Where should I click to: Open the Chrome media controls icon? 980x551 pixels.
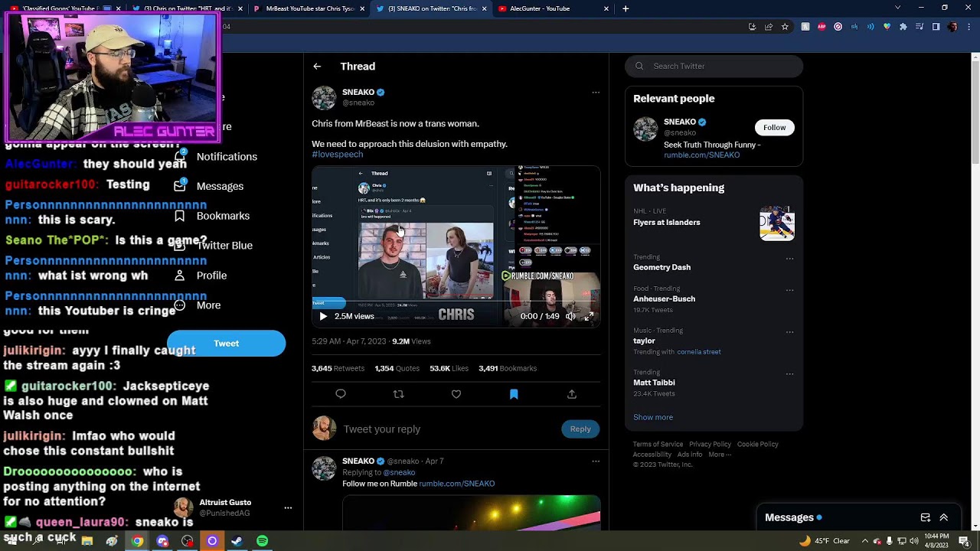coord(920,27)
